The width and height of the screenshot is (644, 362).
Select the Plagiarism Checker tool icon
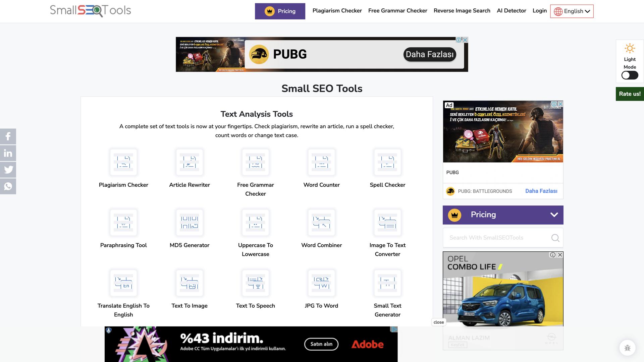(123, 162)
